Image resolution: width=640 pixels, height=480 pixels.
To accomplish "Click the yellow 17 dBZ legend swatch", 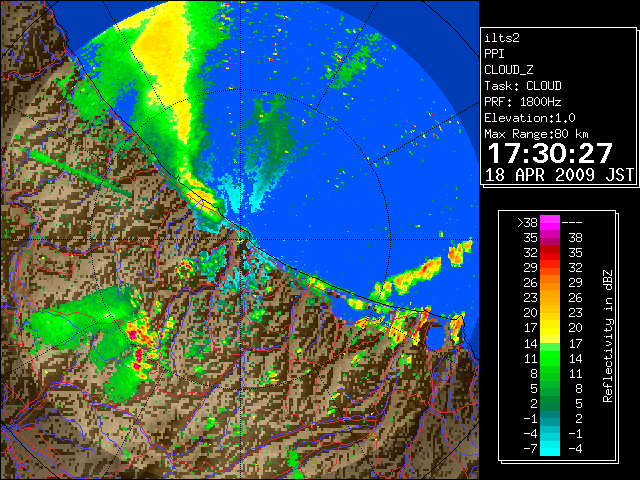I will pos(550,328).
